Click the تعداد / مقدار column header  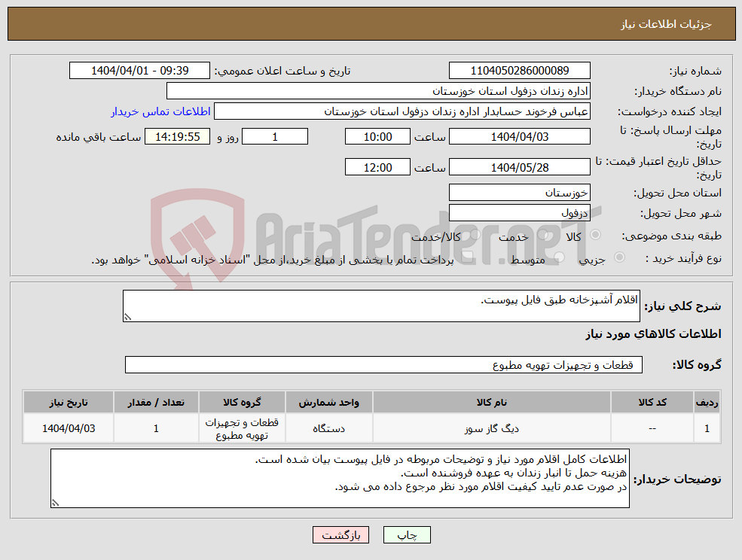156,402
